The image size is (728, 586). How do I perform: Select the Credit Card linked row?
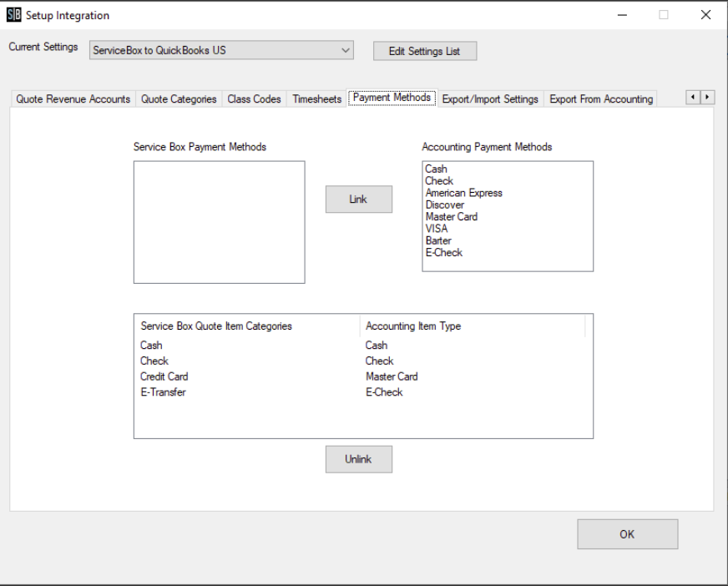[x=164, y=376]
